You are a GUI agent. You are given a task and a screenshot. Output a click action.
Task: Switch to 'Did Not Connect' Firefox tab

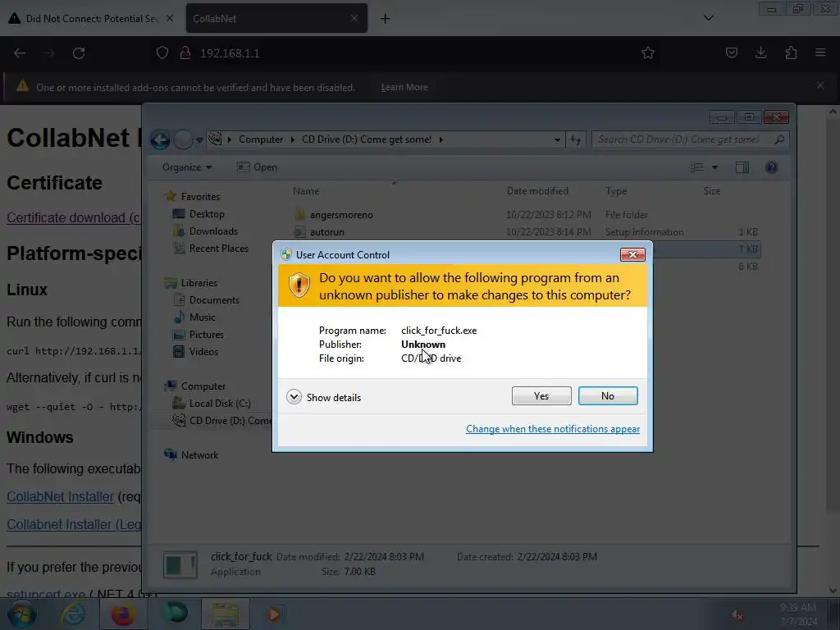91,18
